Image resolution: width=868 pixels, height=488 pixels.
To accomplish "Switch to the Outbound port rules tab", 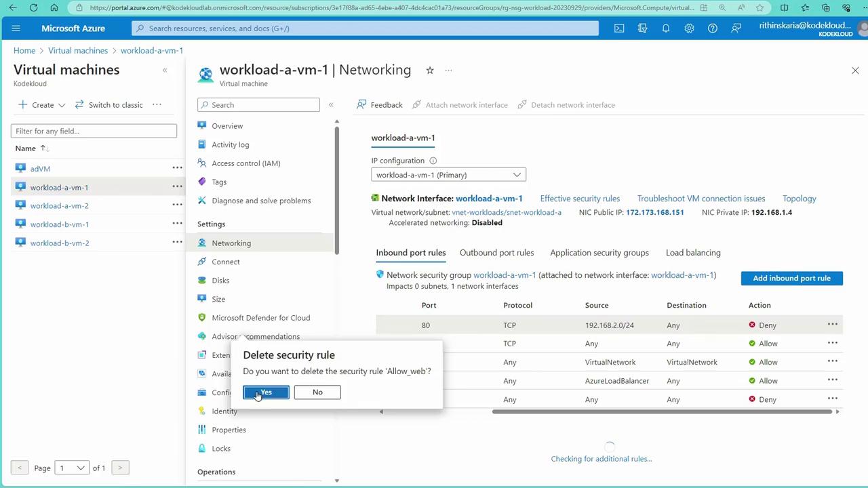I will coord(496,253).
